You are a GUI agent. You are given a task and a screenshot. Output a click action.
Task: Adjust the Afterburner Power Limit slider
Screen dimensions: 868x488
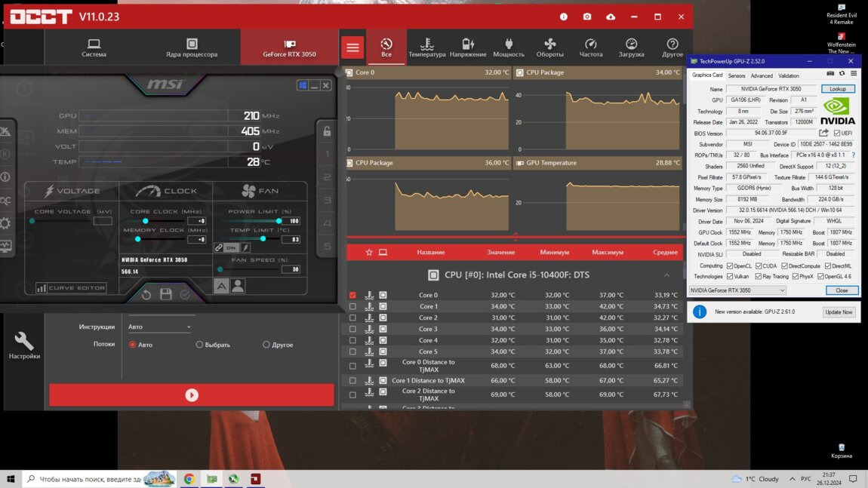tap(279, 221)
